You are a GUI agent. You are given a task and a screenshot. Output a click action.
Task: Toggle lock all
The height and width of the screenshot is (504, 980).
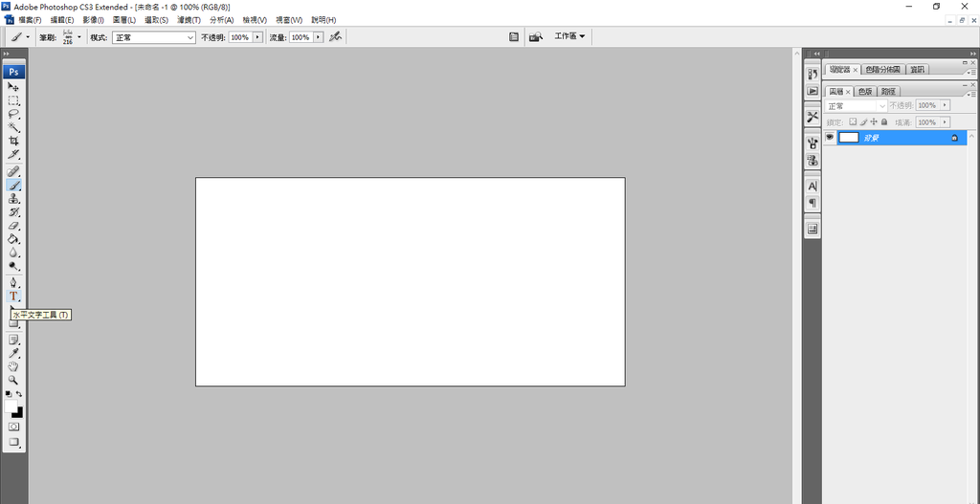click(x=884, y=122)
